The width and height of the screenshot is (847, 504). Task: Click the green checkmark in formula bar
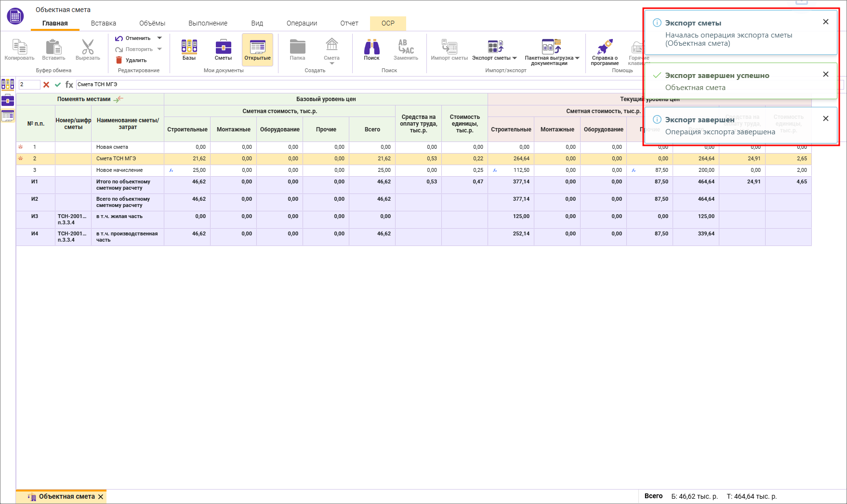58,85
